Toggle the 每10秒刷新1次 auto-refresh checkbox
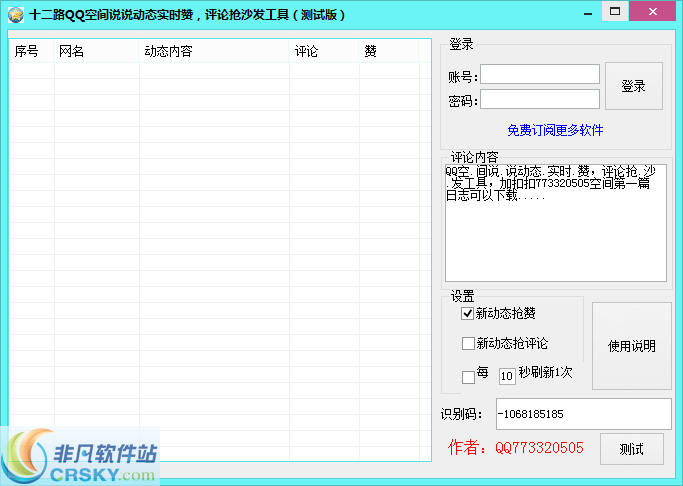 pos(468,377)
